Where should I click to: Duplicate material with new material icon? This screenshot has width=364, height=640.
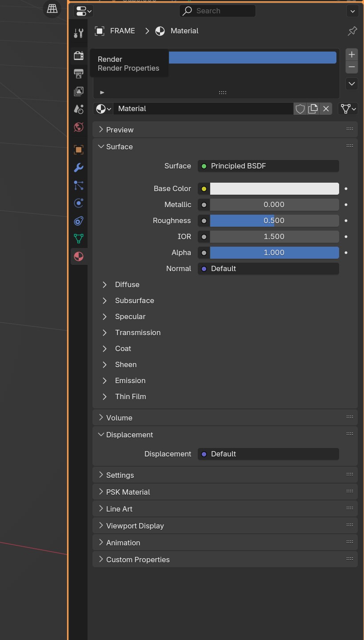(x=313, y=108)
